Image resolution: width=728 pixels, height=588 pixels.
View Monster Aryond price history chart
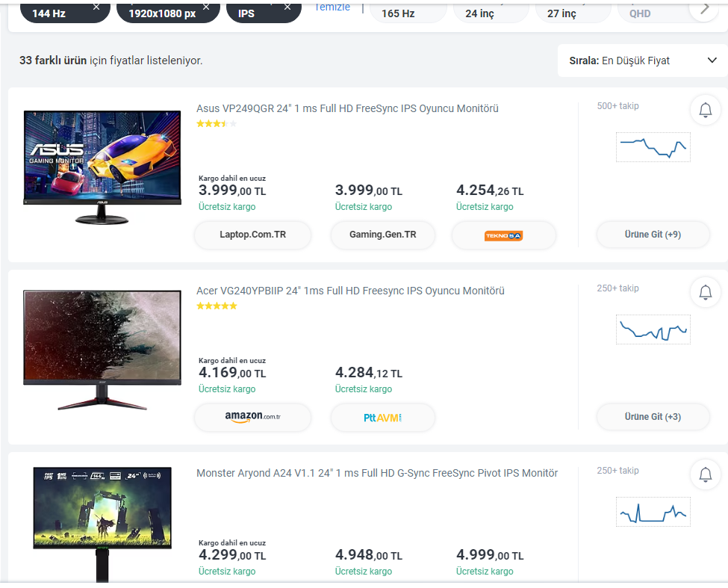(653, 511)
